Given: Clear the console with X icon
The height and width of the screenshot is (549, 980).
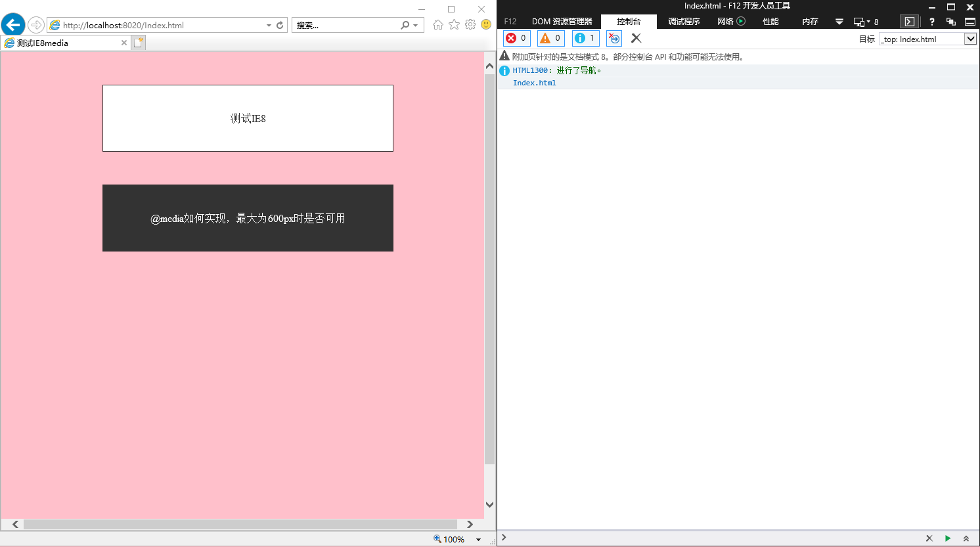Looking at the screenshot, I should tap(636, 38).
